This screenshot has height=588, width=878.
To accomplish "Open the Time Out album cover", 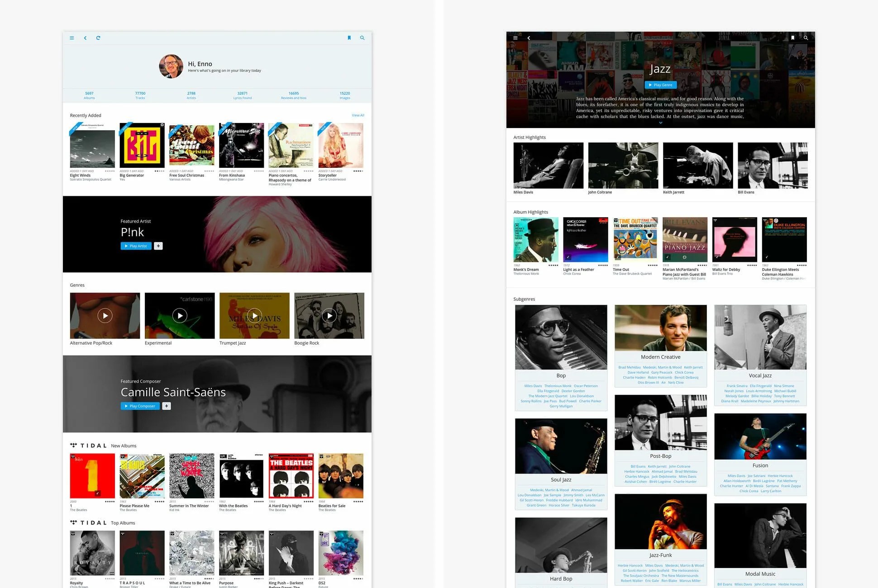I will tap(635, 240).
